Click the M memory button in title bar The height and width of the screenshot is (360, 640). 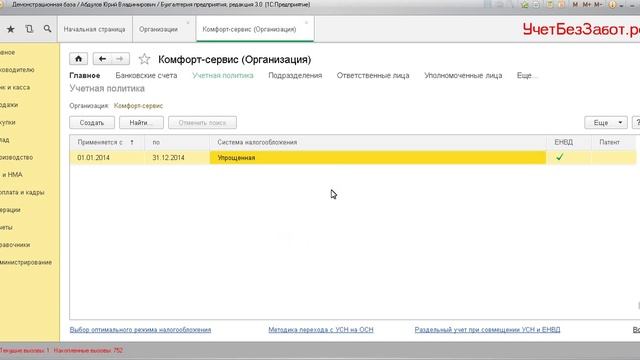point(575,4)
